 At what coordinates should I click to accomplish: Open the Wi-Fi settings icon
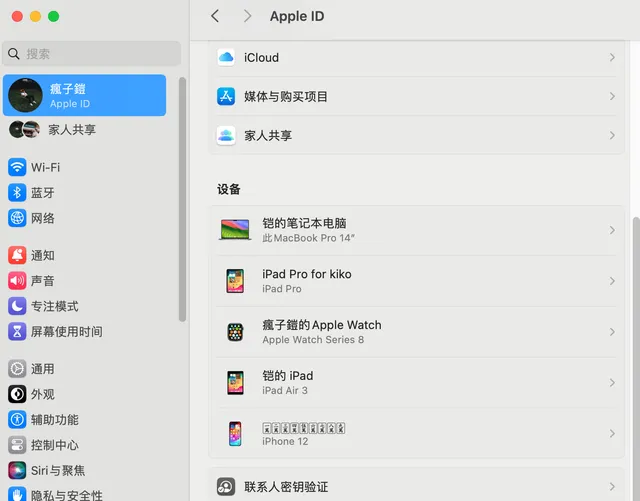point(17,167)
